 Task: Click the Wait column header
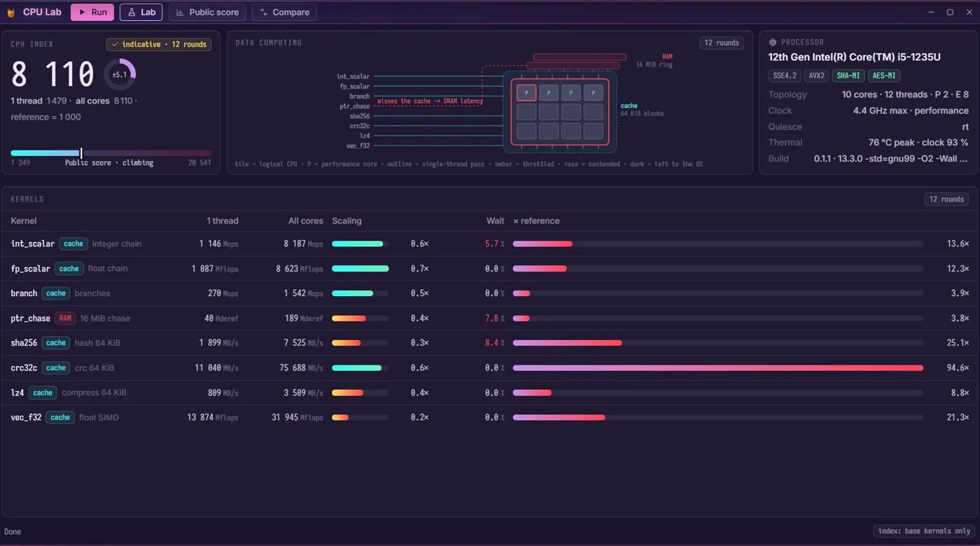[x=495, y=220]
